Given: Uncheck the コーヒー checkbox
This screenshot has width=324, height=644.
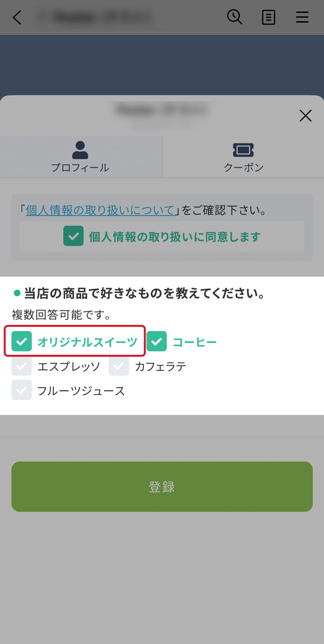Looking at the screenshot, I should (x=157, y=342).
